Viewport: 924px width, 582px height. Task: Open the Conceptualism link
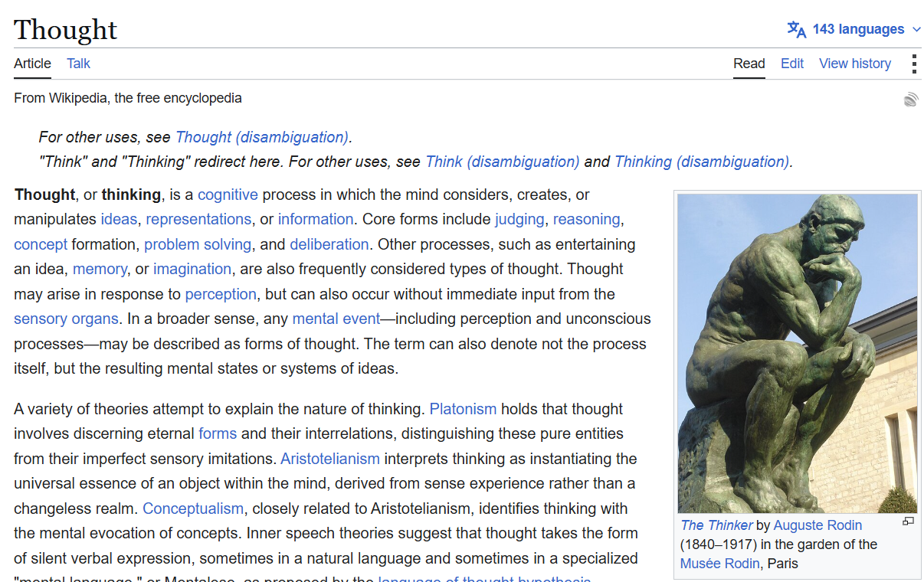[x=193, y=508]
